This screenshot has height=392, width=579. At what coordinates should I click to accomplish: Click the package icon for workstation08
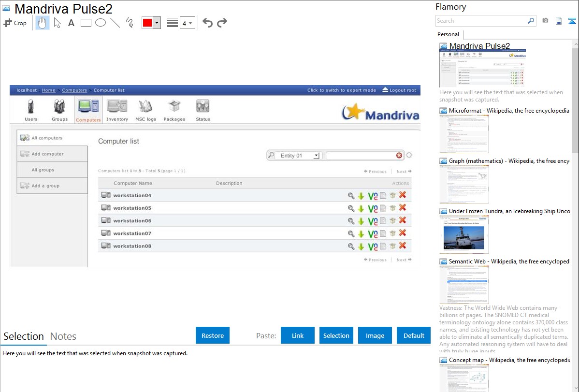pyautogui.click(x=392, y=246)
